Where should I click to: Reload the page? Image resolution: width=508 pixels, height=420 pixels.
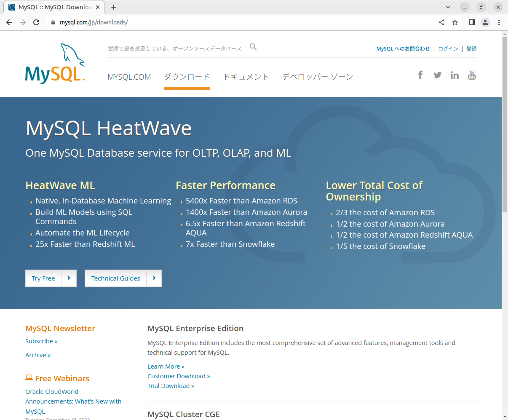pyautogui.click(x=36, y=22)
